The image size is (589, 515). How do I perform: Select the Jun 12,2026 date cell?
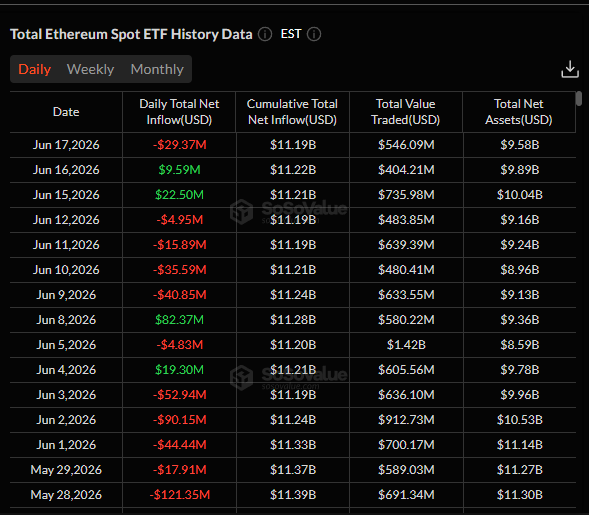pos(66,220)
